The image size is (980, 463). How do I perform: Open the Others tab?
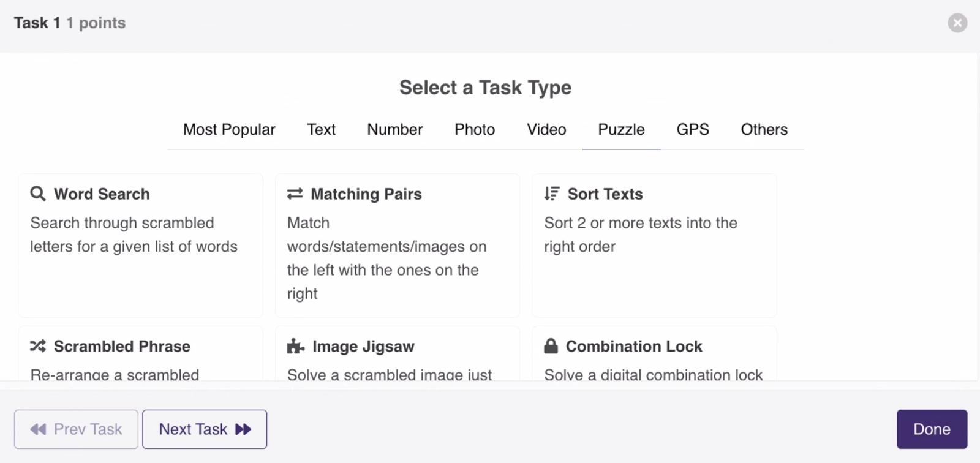[764, 129]
